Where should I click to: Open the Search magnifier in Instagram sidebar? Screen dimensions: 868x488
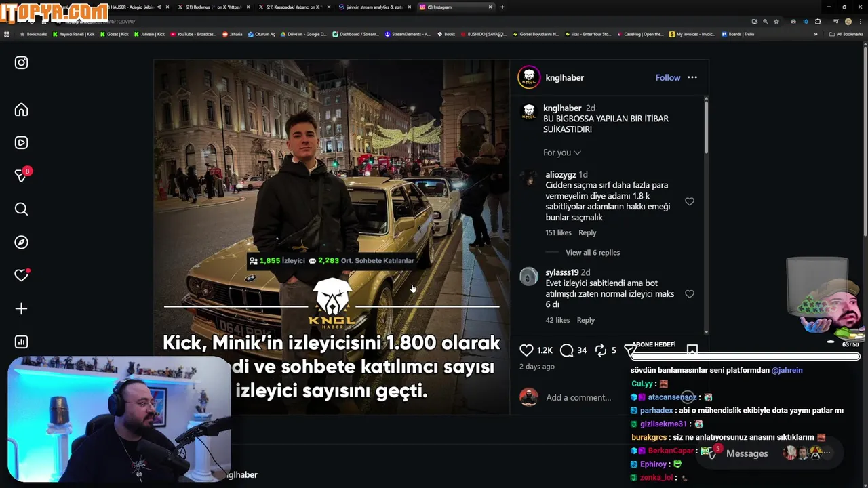21,209
